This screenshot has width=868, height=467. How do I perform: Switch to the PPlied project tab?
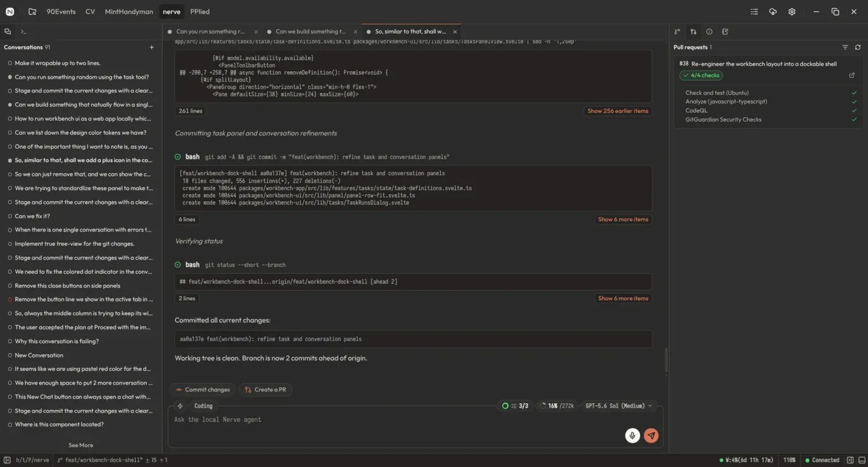(x=200, y=12)
